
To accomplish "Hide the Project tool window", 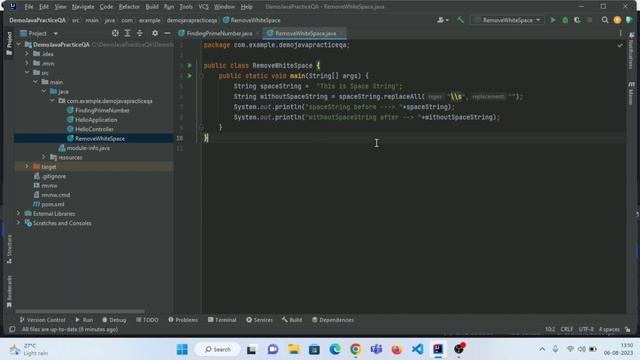I will pos(167,33).
